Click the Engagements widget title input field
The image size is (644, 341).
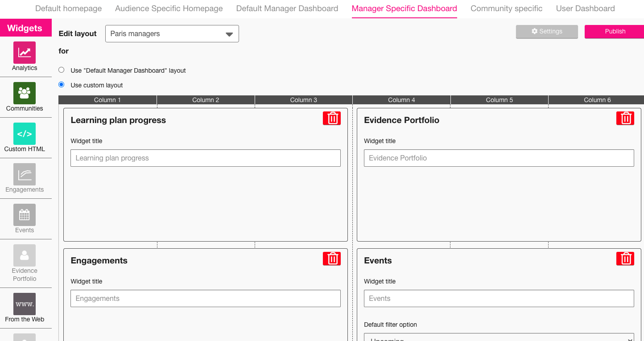pyautogui.click(x=205, y=299)
